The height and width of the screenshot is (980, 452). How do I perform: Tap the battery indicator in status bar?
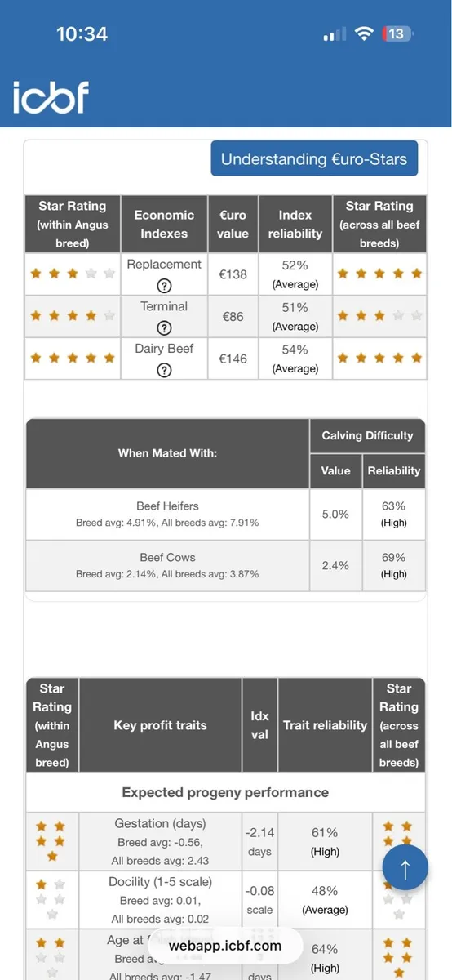[x=397, y=33]
